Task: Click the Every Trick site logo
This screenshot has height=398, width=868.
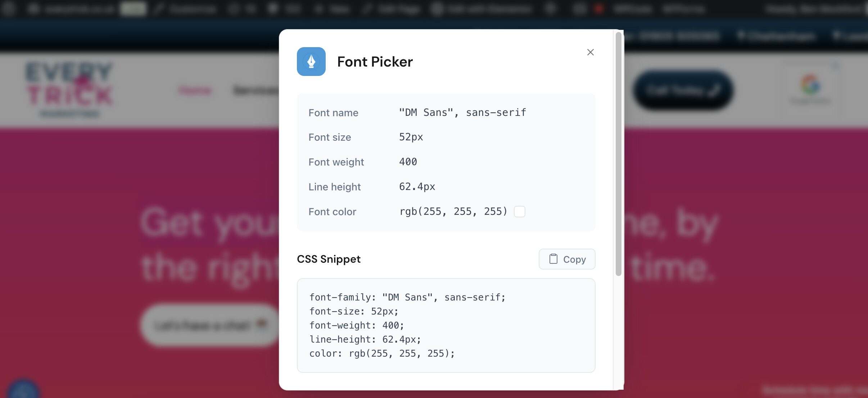Action: click(69, 89)
